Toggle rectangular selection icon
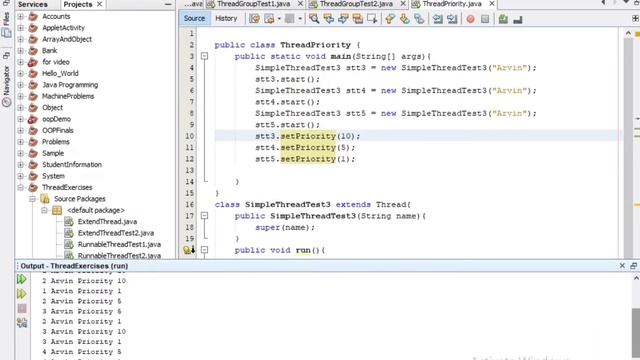The image size is (640, 360). pyautogui.click(x=372, y=19)
